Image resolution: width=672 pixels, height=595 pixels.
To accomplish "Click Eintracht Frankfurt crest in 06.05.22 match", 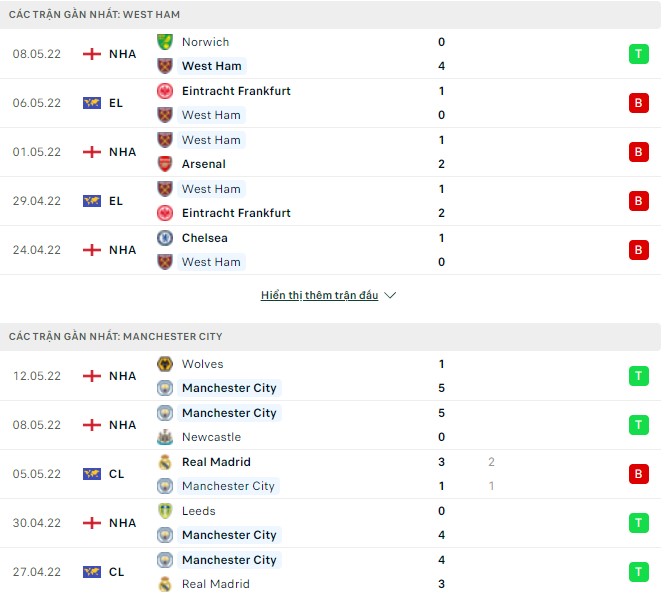I will 165,91.
